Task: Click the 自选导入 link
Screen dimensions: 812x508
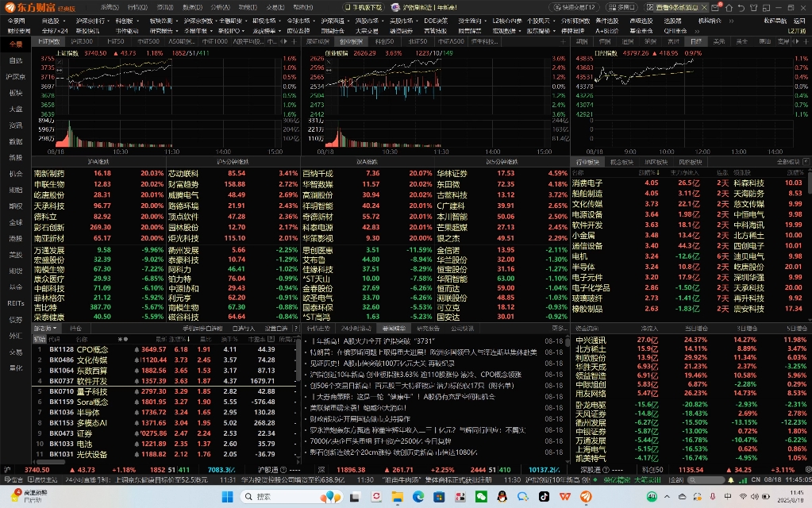Action: coord(244,329)
